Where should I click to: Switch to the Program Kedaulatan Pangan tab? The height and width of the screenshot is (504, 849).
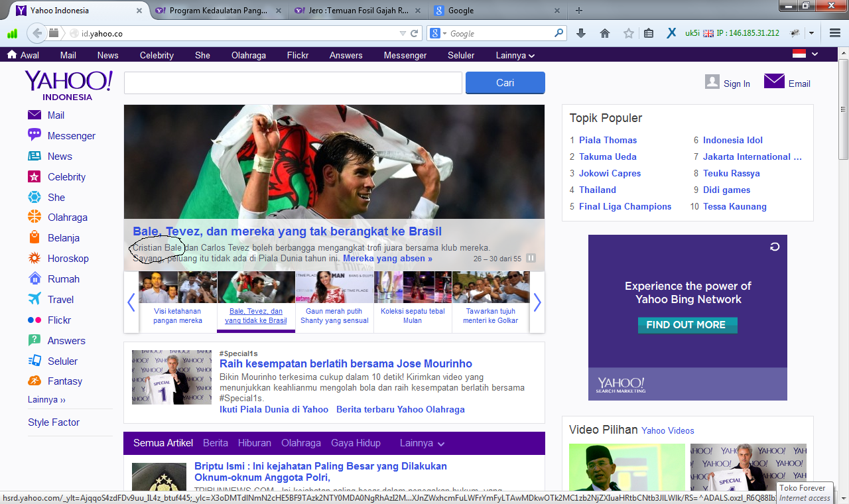click(x=219, y=11)
